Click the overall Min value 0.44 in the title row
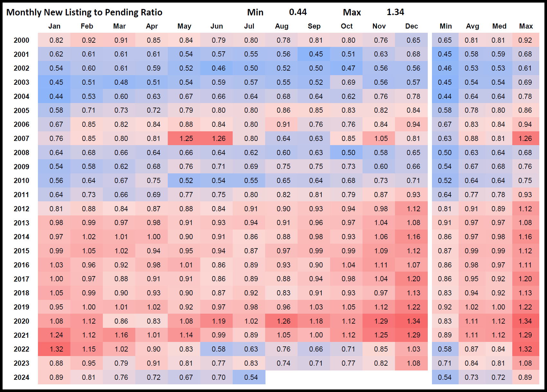 click(298, 12)
